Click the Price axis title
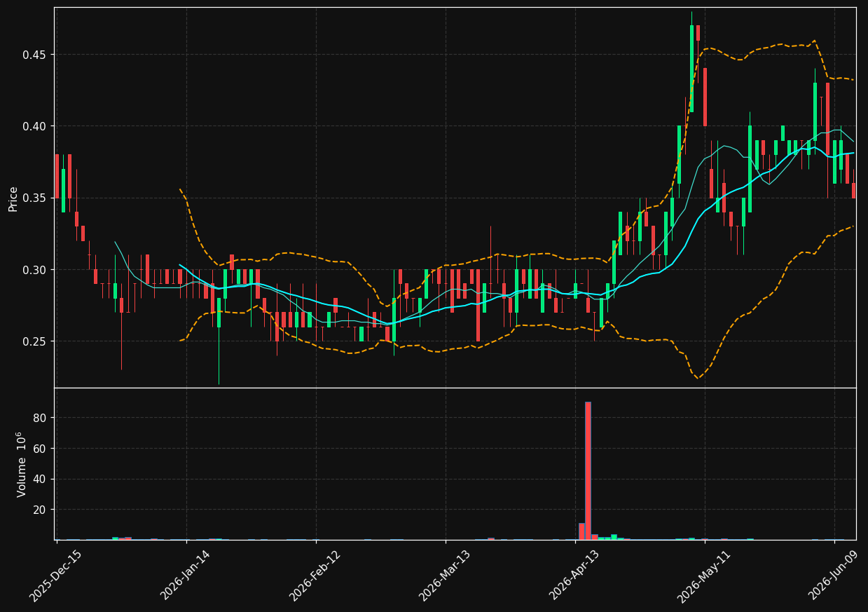Image resolution: width=868 pixels, height=612 pixels. coord(13,198)
